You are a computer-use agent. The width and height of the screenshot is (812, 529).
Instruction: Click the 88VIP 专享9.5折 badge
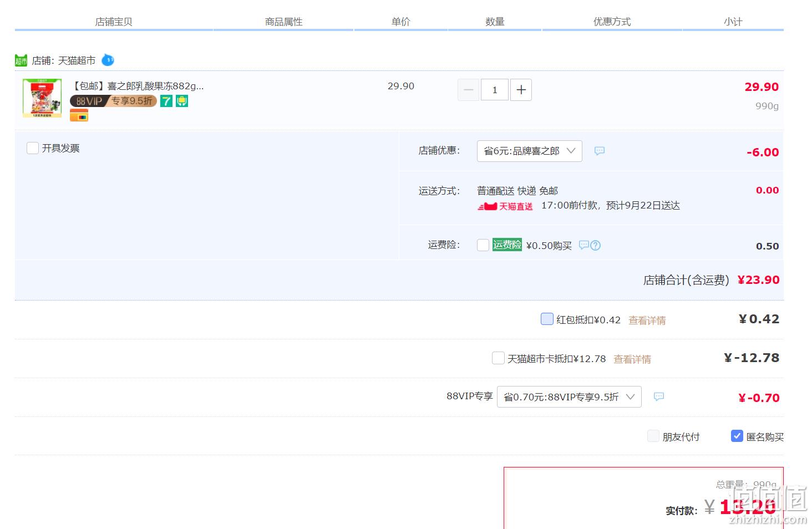pos(113,101)
